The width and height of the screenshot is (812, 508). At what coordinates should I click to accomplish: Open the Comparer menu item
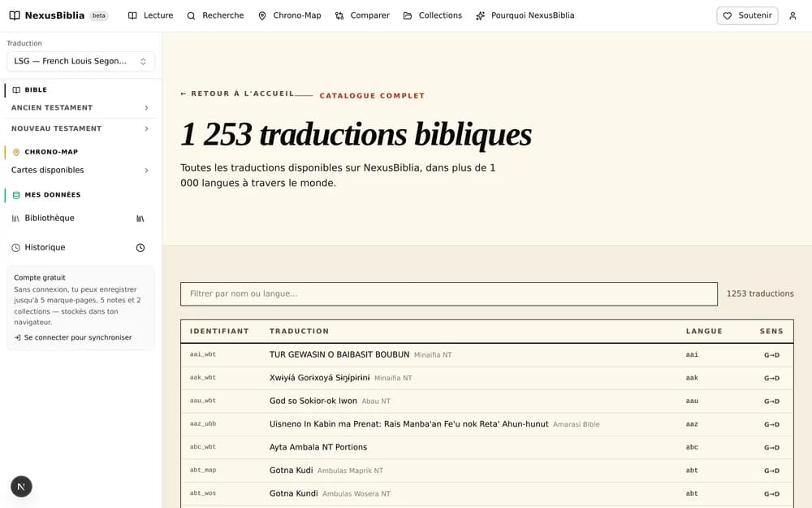coord(362,15)
